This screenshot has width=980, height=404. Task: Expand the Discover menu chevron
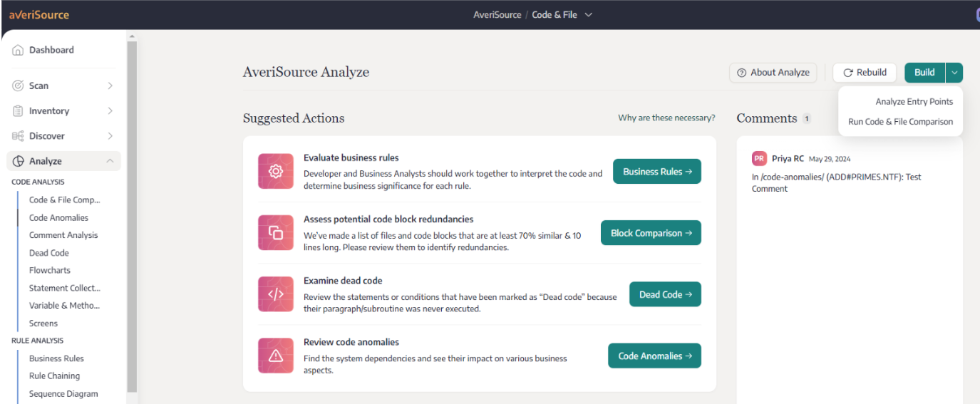coord(110,136)
